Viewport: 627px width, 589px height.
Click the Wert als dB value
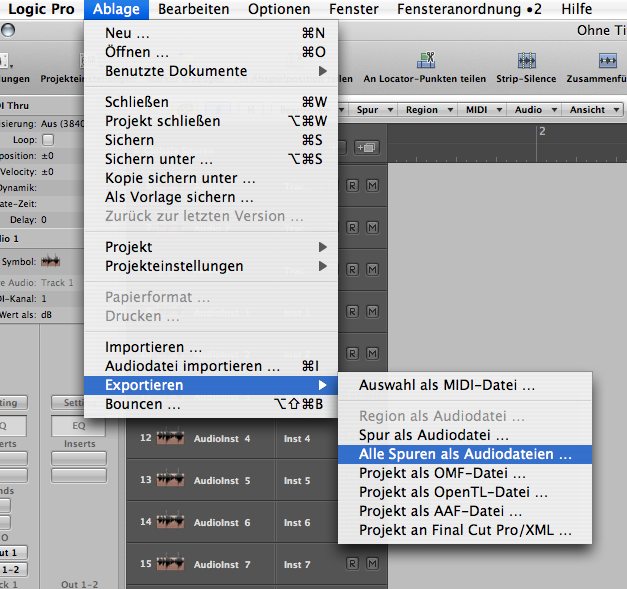coord(46,315)
